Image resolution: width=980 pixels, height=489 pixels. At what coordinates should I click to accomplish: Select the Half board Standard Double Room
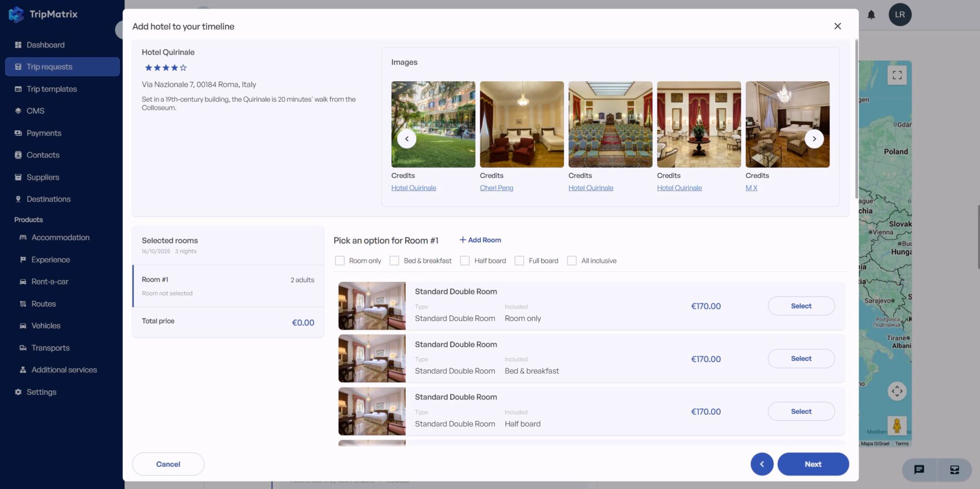[801, 411]
